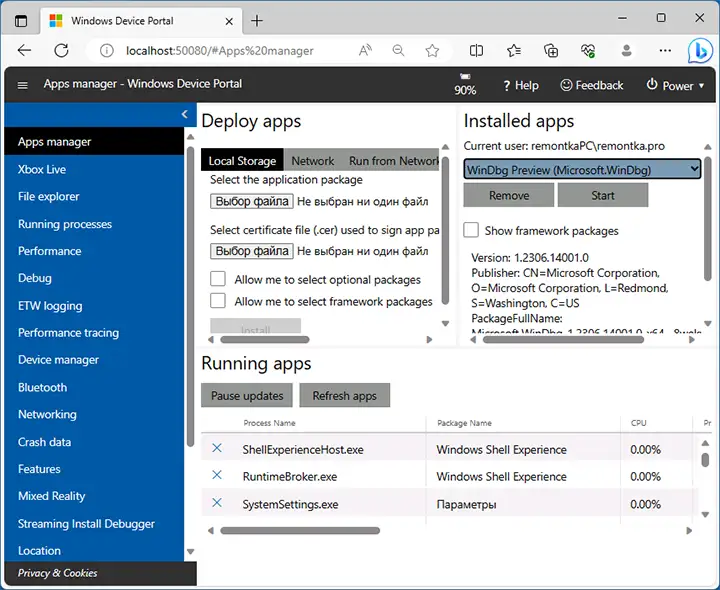The width and height of the screenshot is (720, 590).
Task: Sort by Process Name column header
Action: (270, 423)
